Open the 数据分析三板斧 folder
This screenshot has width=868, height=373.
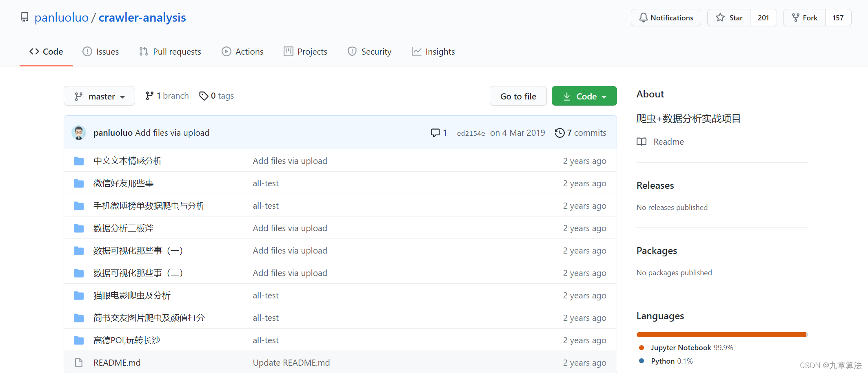(x=124, y=228)
